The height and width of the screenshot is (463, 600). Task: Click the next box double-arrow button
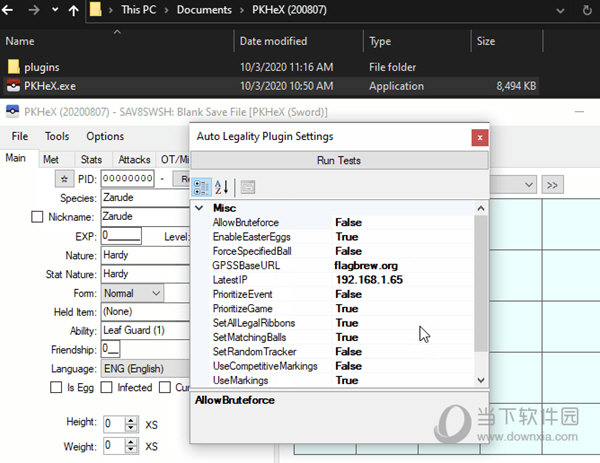click(x=552, y=185)
